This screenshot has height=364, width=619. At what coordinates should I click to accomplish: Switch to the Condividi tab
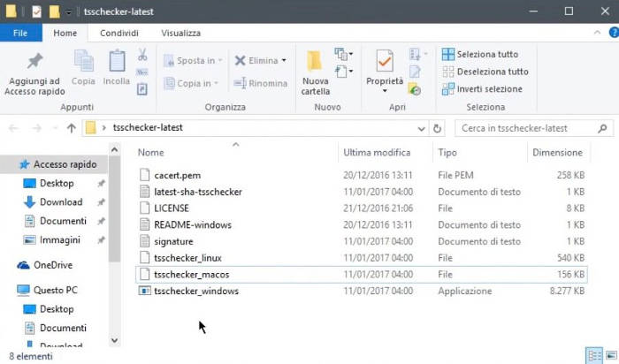pos(119,33)
